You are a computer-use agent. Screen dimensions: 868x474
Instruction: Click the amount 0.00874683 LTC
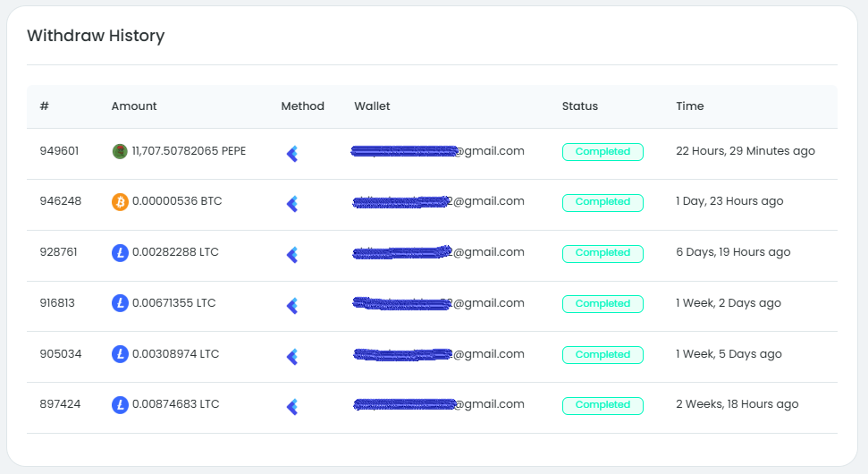point(175,404)
